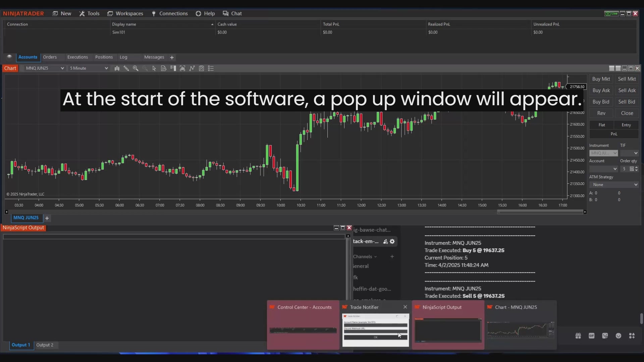Open the chart Bars type icon
This screenshot has width=644, height=362.
pyautogui.click(x=117, y=68)
